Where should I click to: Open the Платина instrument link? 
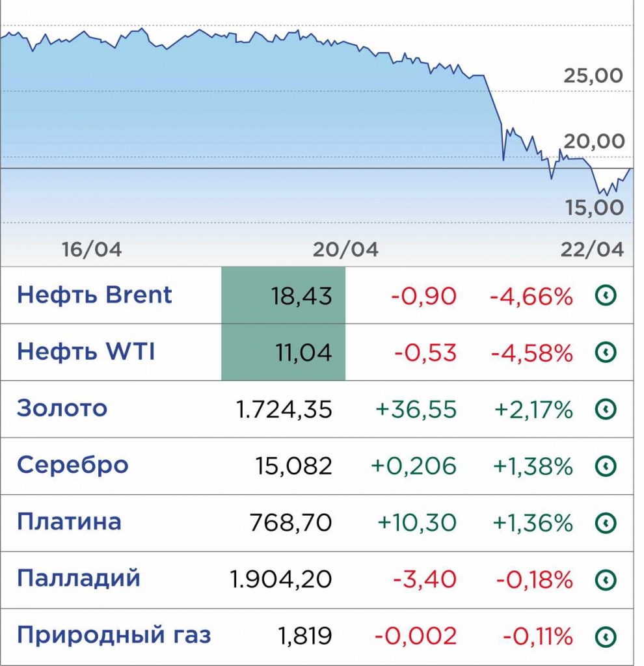point(69,522)
